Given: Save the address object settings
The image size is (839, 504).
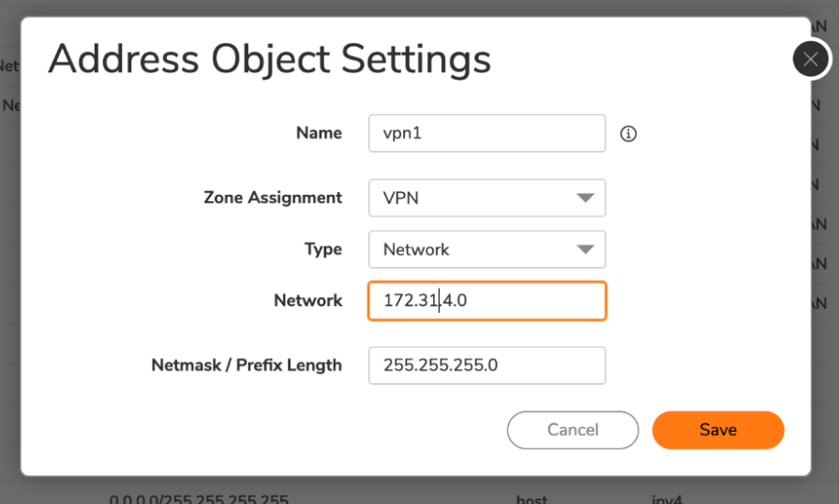Looking at the screenshot, I should pos(718,430).
